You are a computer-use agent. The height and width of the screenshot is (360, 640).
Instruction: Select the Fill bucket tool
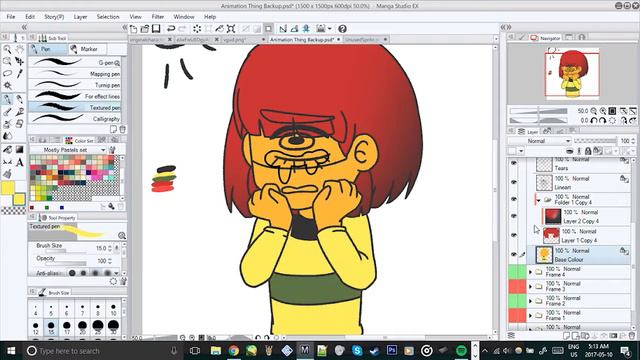[7, 149]
